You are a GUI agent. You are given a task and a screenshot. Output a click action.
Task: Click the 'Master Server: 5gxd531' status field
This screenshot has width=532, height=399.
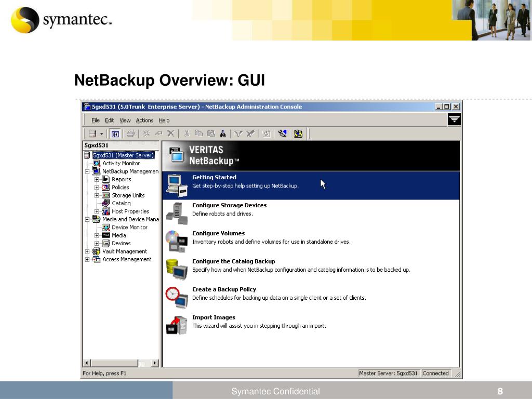pos(389,373)
